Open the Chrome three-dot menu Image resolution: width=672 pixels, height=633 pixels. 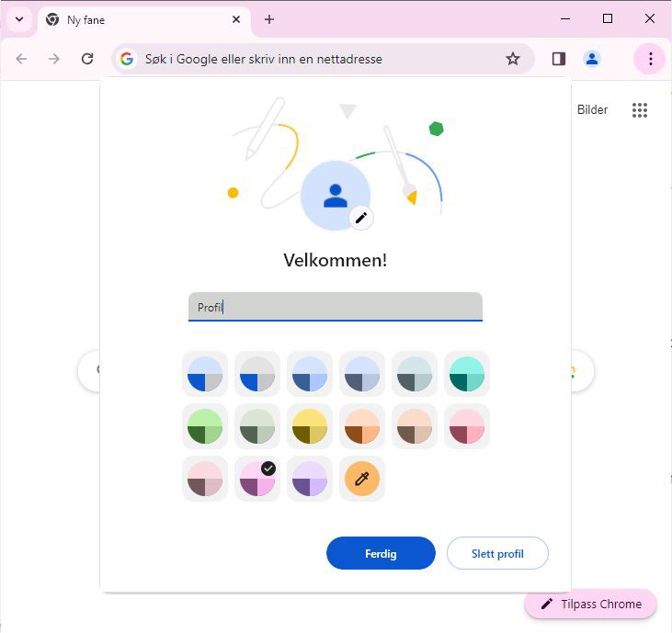[650, 59]
